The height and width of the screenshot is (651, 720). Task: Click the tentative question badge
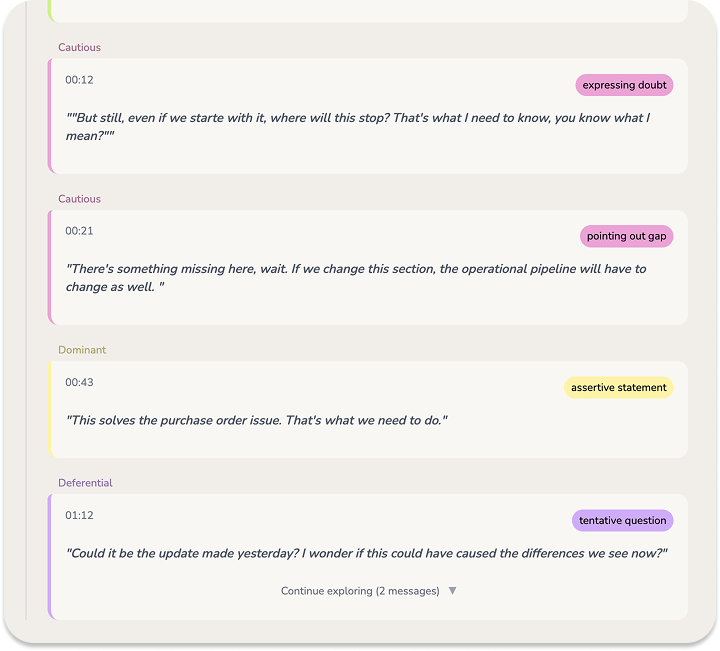pos(622,520)
